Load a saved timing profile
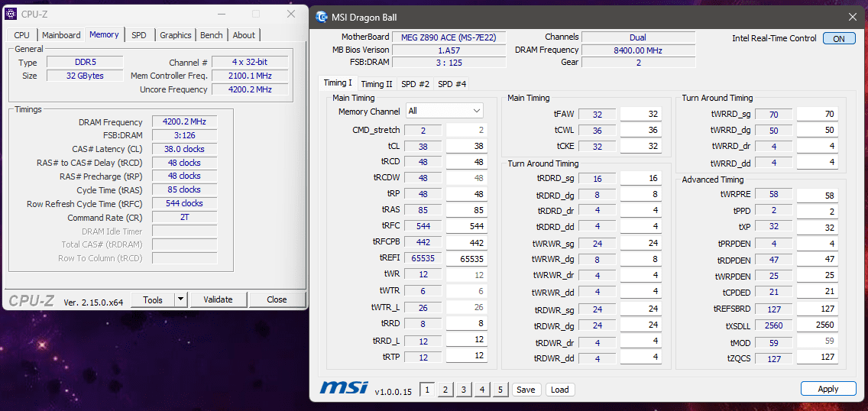Image resolution: width=868 pixels, height=411 pixels. [559, 390]
